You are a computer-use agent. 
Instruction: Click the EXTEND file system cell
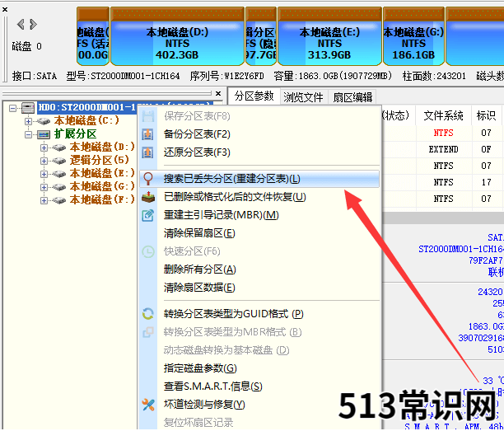pos(443,149)
